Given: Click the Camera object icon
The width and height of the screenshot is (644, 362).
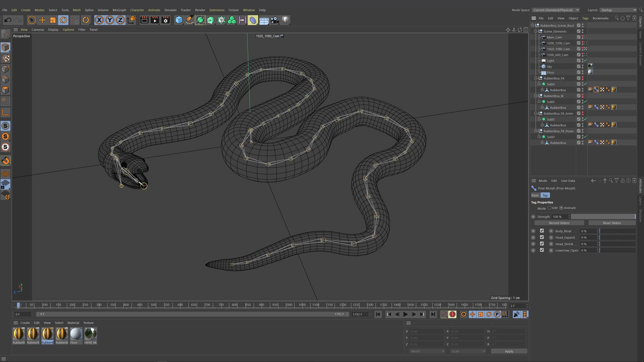Looking at the screenshot, I should (274, 20).
